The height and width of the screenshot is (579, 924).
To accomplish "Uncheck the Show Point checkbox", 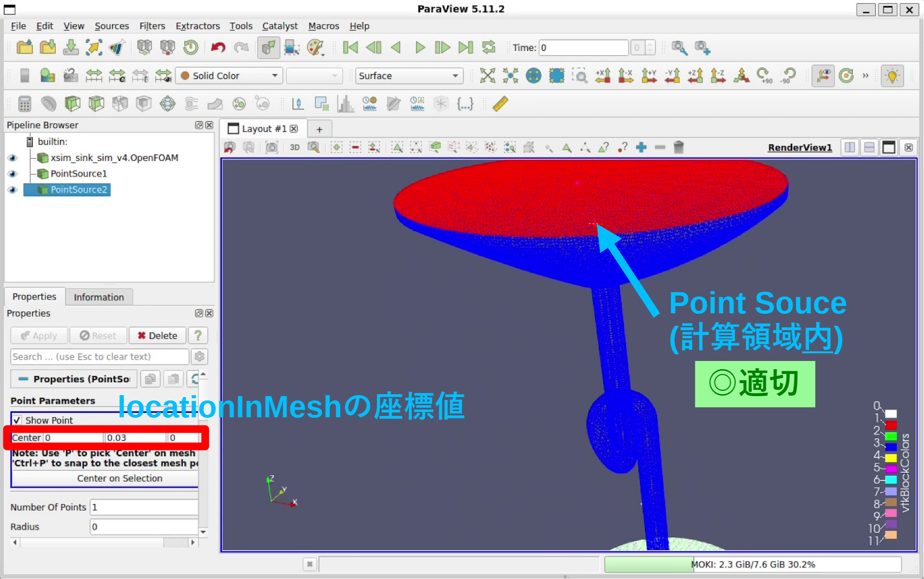I will [x=17, y=420].
